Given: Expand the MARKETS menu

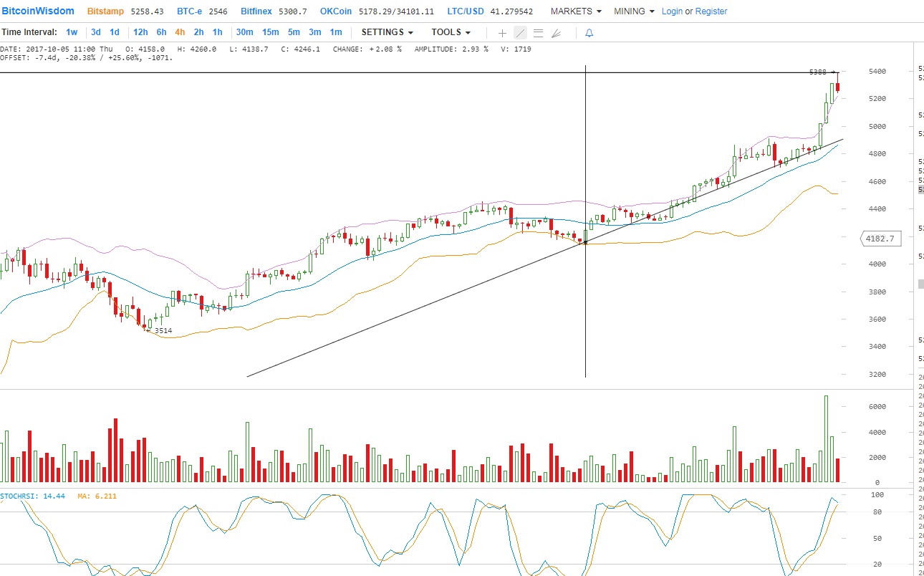Looking at the screenshot, I should tap(575, 11).
